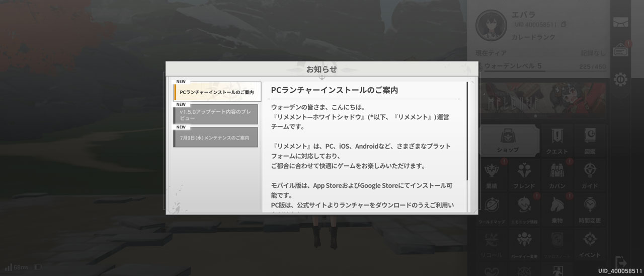Open the 時間変更 time change clock icon
This screenshot has width=644, height=276.
point(590,209)
